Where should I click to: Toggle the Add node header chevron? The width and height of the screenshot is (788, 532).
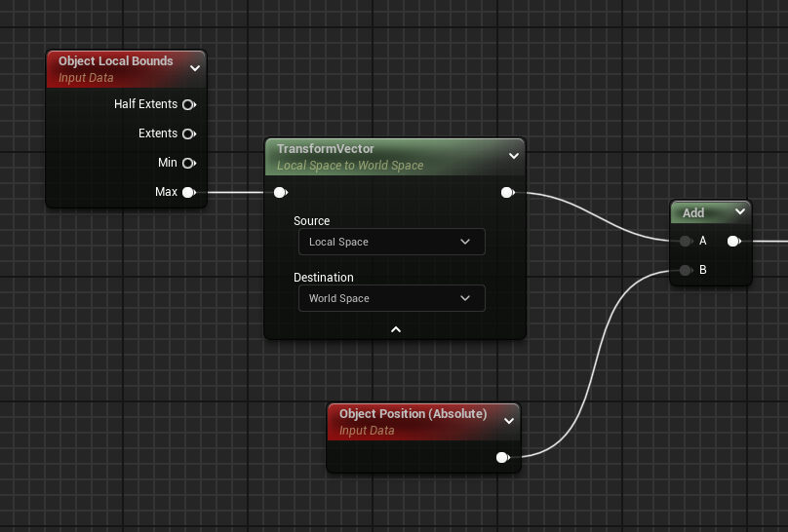pyautogui.click(x=740, y=211)
